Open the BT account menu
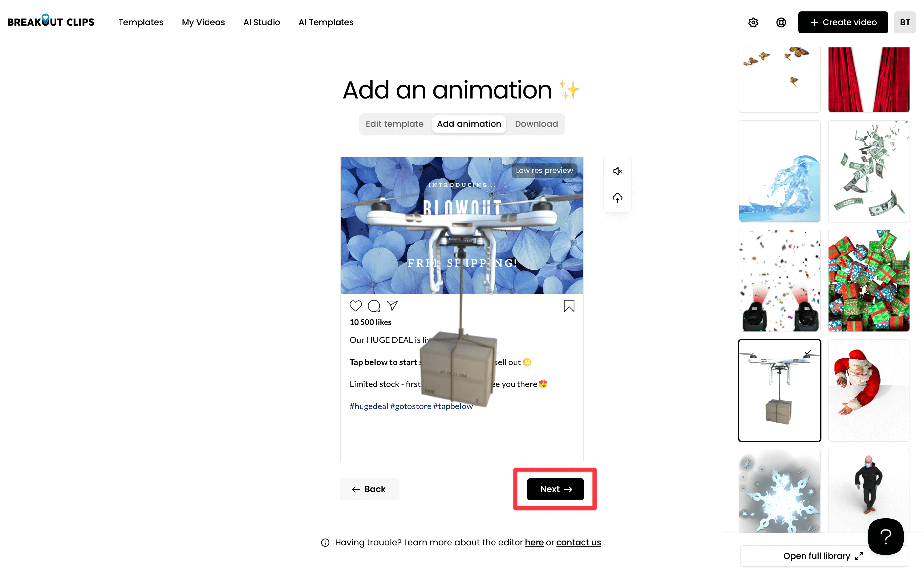924x570 pixels. coord(904,22)
